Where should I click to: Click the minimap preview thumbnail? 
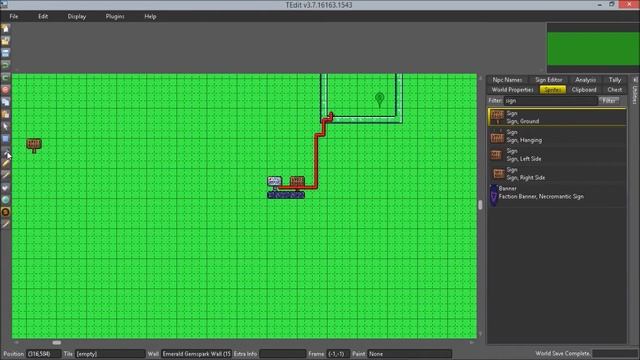pos(593,48)
